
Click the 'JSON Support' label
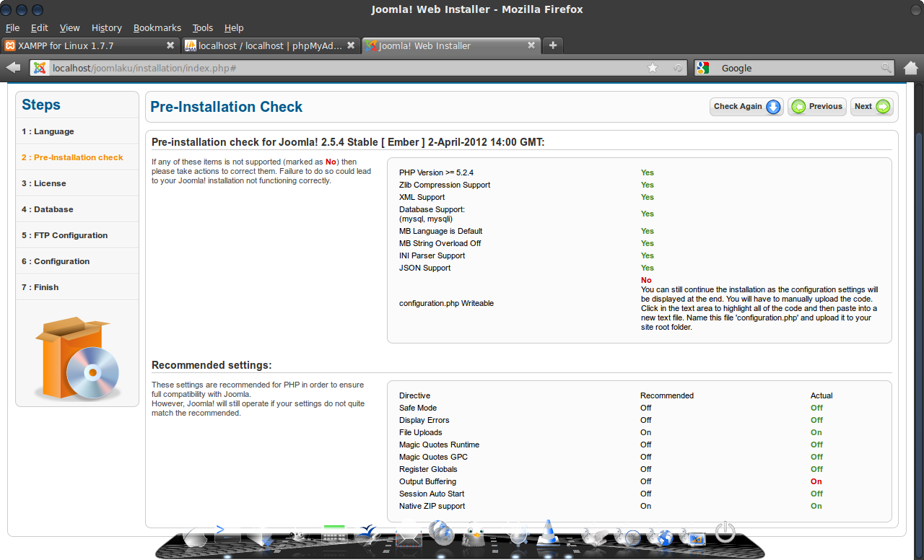425,268
